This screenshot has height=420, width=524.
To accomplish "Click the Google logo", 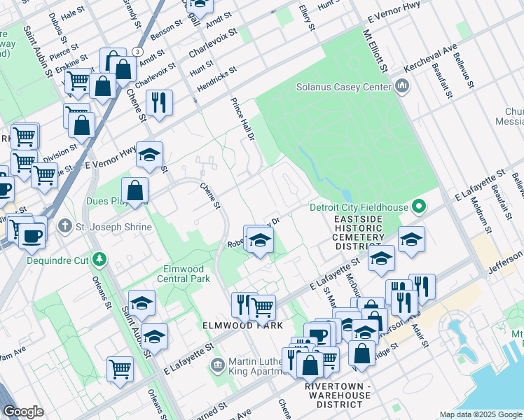I will [x=23, y=412].
